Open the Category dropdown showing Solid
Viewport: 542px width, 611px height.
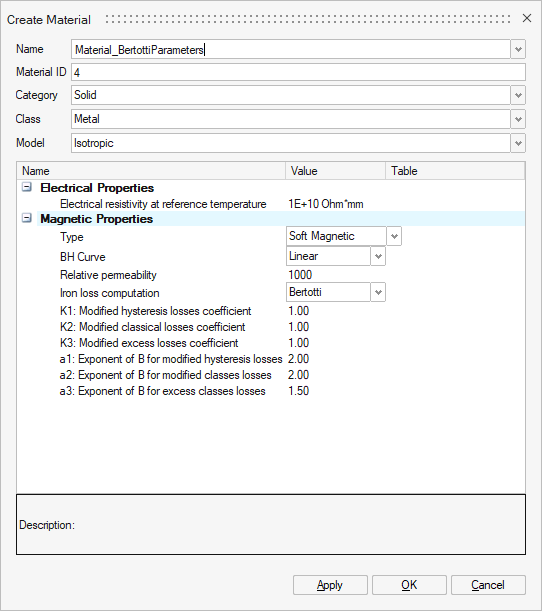[518, 95]
